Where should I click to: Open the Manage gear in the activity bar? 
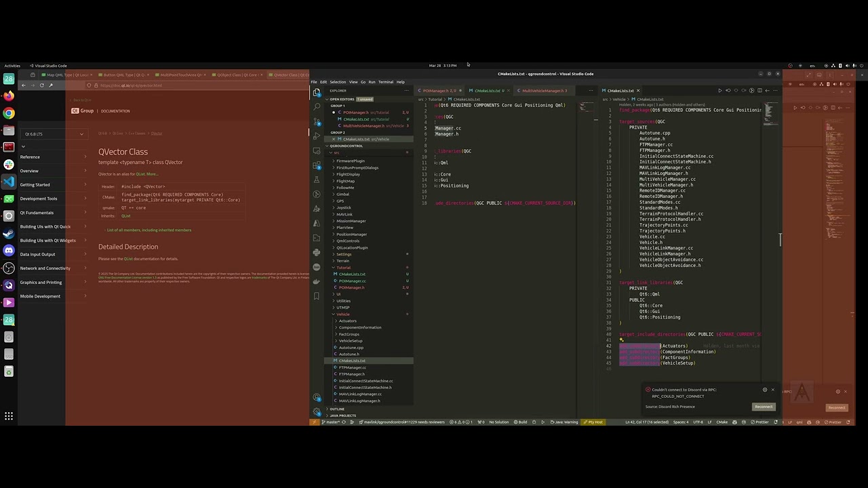317,411
